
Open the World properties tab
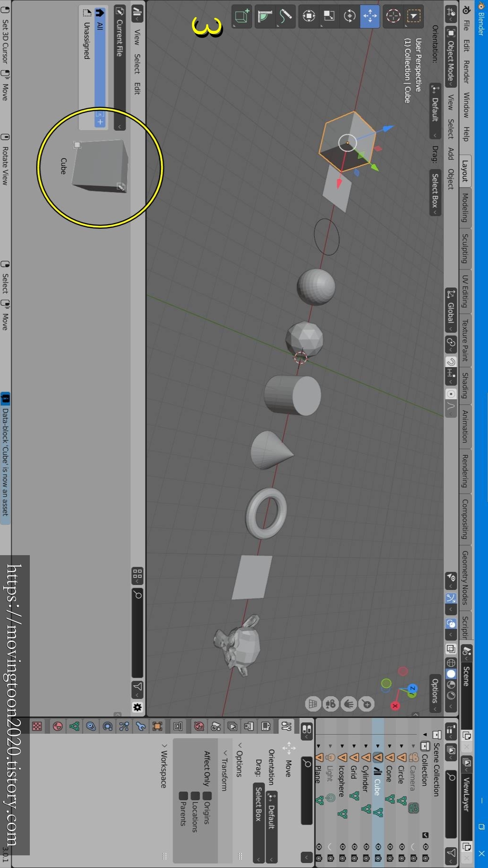[x=199, y=726]
